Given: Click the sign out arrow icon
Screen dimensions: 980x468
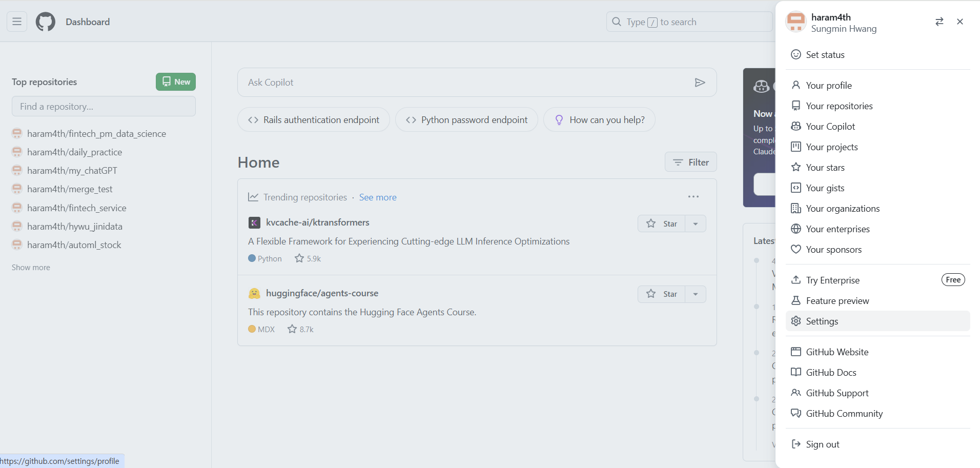Looking at the screenshot, I should click(x=796, y=444).
